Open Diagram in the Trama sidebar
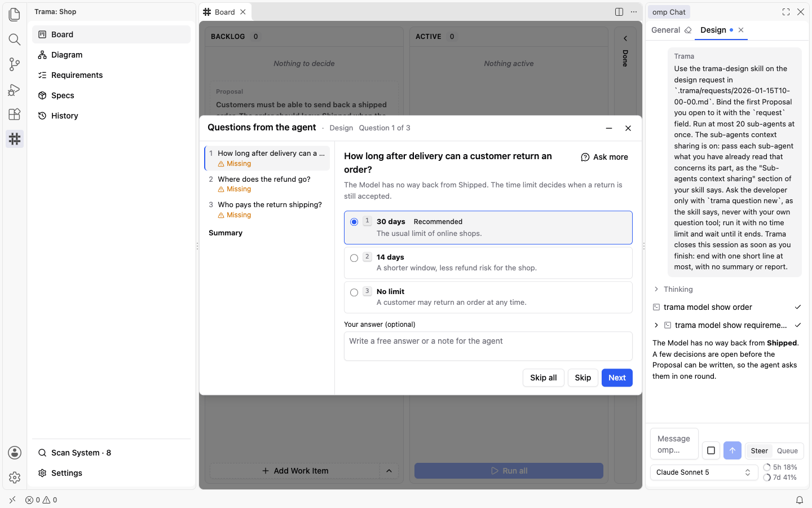 pos(112,55)
